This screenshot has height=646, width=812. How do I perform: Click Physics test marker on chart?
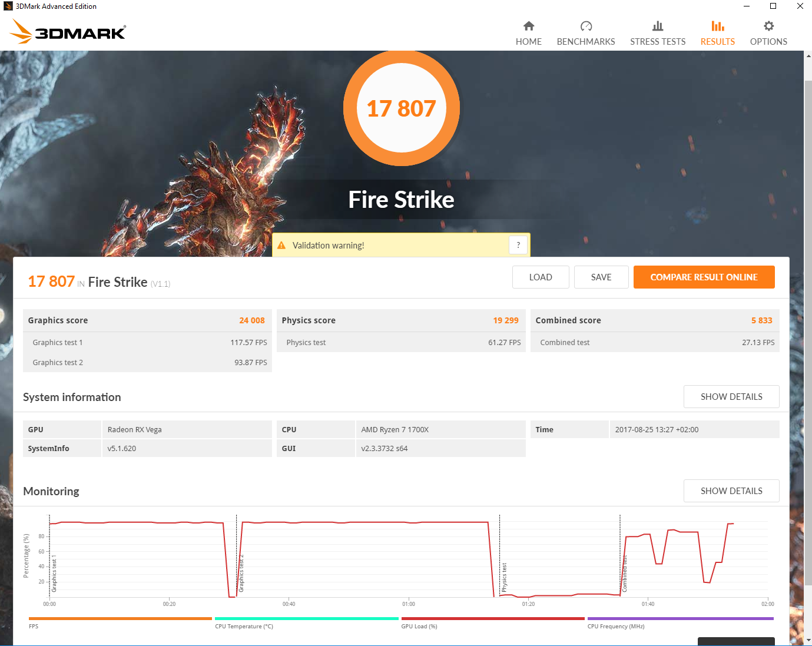(x=504, y=577)
